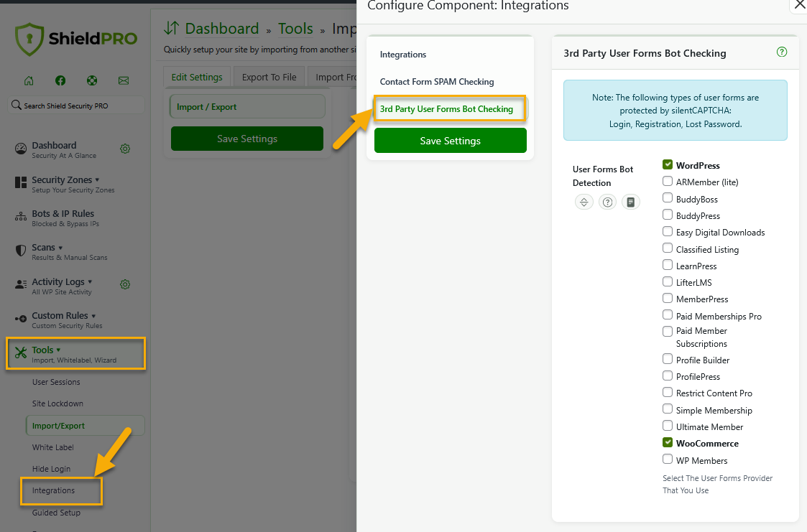The height and width of the screenshot is (532, 807).
Task: Disable the WooCommerce checkbox
Action: point(667,443)
